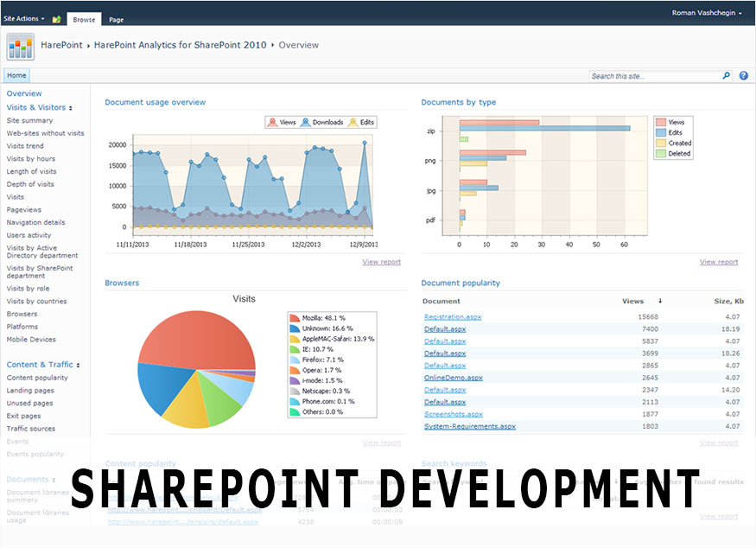Collapse the Visits & Visitors section

[71, 108]
